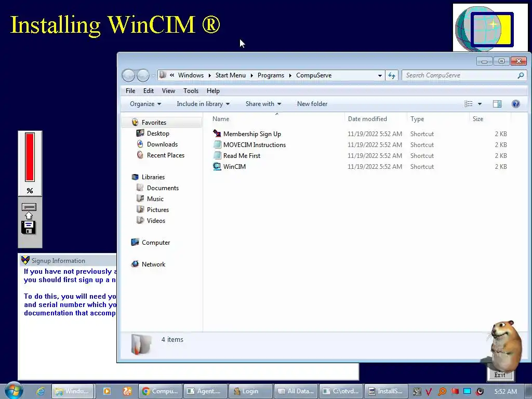Select Libraries in the navigation pane

click(153, 177)
